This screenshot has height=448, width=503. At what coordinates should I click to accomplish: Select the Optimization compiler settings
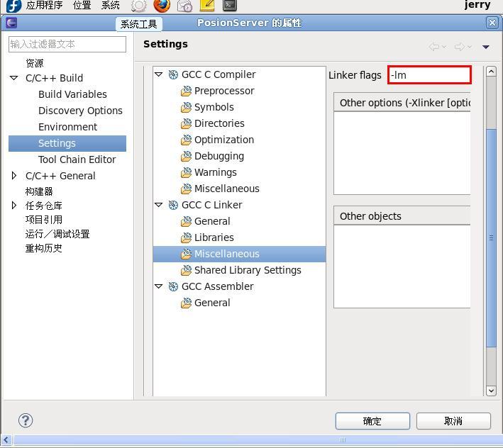[223, 140]
